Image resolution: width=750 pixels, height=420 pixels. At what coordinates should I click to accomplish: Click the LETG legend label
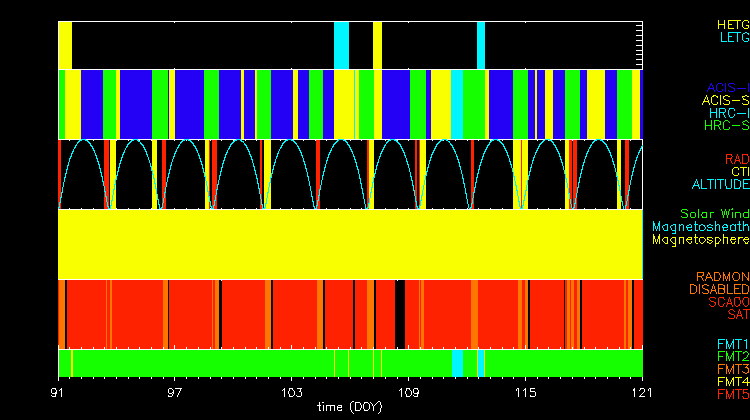pos(734,37)
